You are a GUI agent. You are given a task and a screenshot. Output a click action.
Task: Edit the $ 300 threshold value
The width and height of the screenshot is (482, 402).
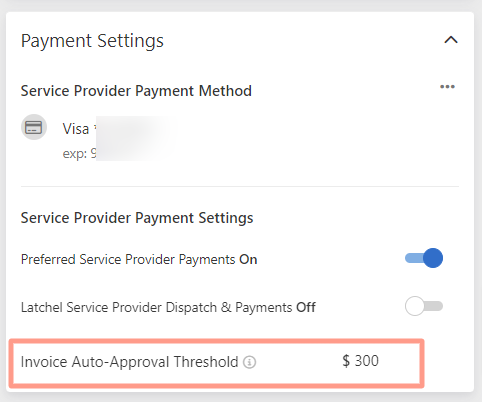tap(360, 361)
